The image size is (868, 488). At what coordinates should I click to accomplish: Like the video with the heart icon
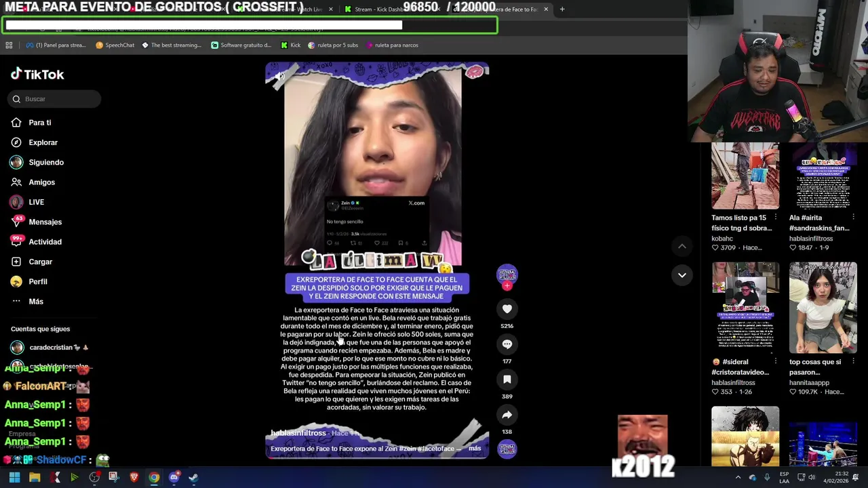(x=507, y=309)
